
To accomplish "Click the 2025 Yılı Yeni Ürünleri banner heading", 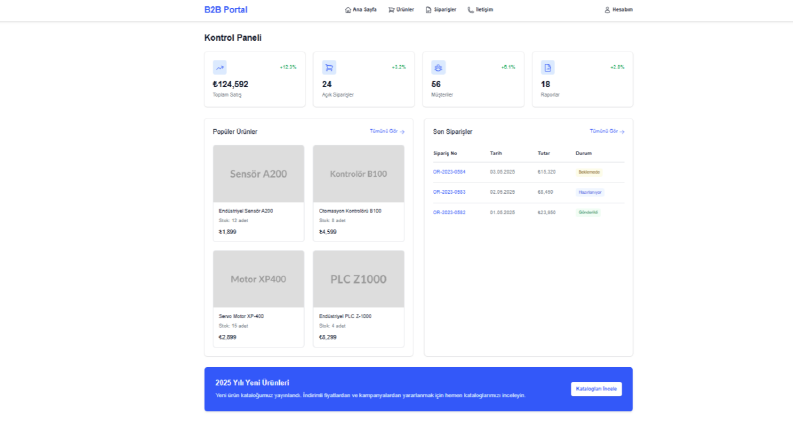I will point(252,383).
